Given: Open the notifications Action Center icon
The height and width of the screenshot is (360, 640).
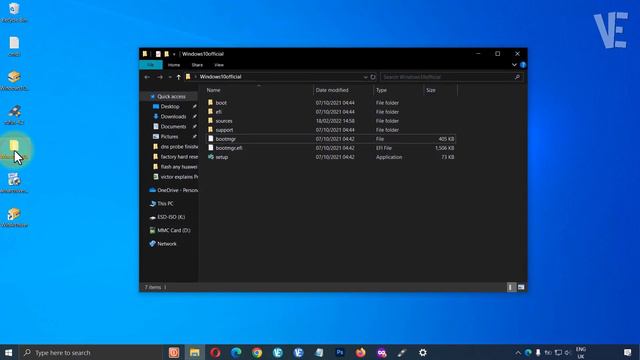Looking at the screenshot, I should pos(628,353).
